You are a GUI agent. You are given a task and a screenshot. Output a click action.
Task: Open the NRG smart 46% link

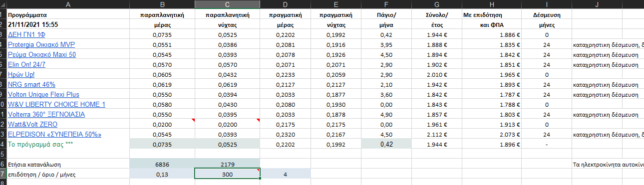click(x=31, y=85)
